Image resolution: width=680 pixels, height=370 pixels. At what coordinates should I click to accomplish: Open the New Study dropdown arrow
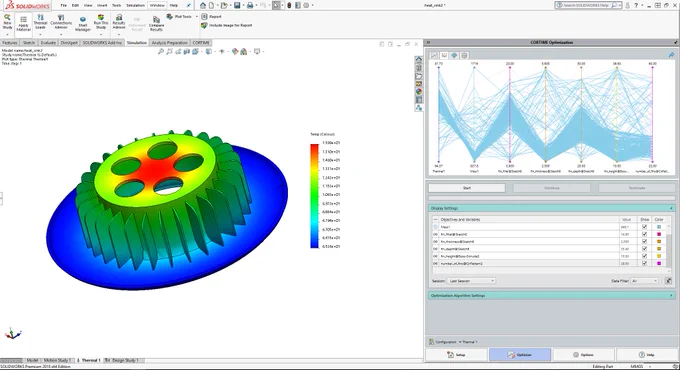pos(7,34)
